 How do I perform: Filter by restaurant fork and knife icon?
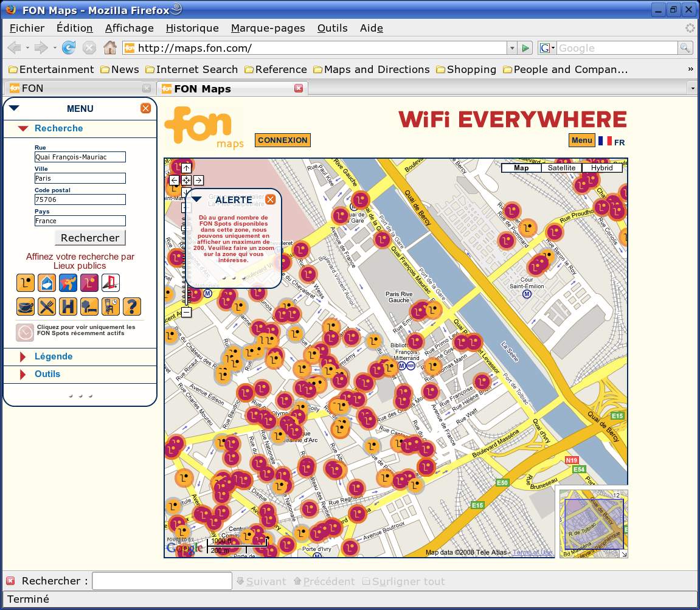tap(47, 306)
